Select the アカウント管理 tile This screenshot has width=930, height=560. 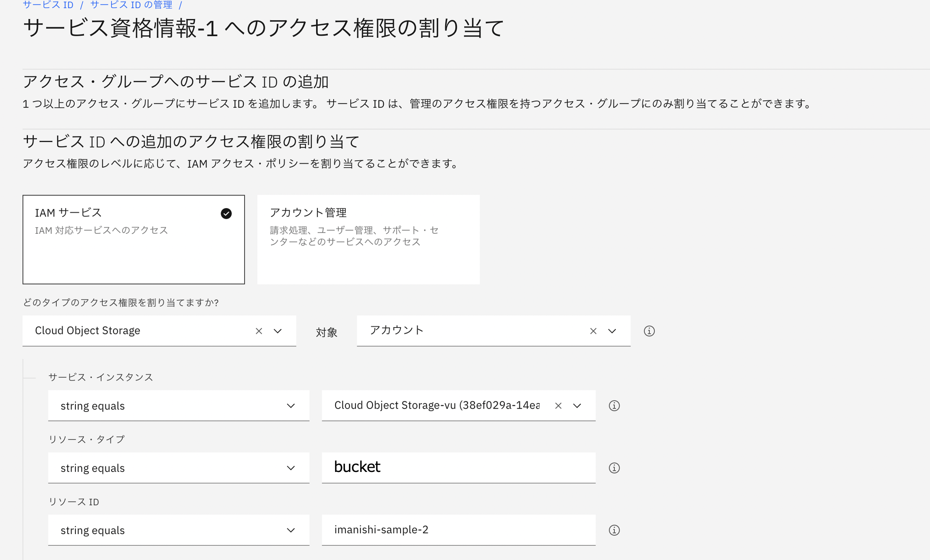pos(368,239)
